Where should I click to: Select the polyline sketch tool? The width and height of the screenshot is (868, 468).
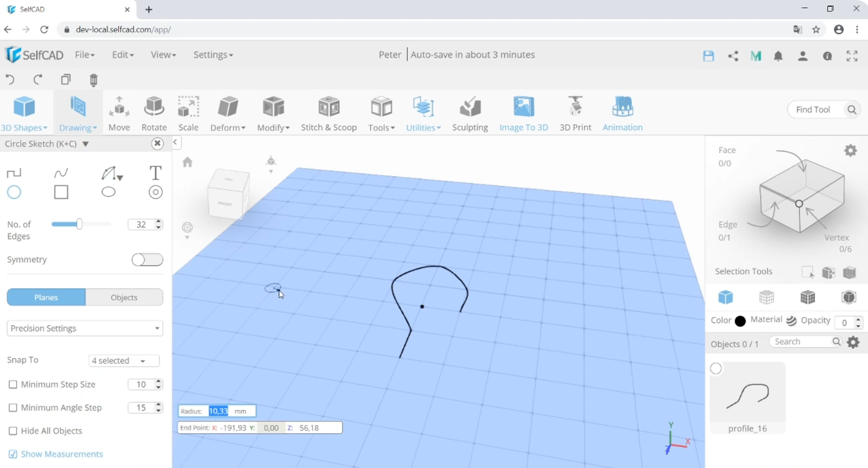pos(14,173)
